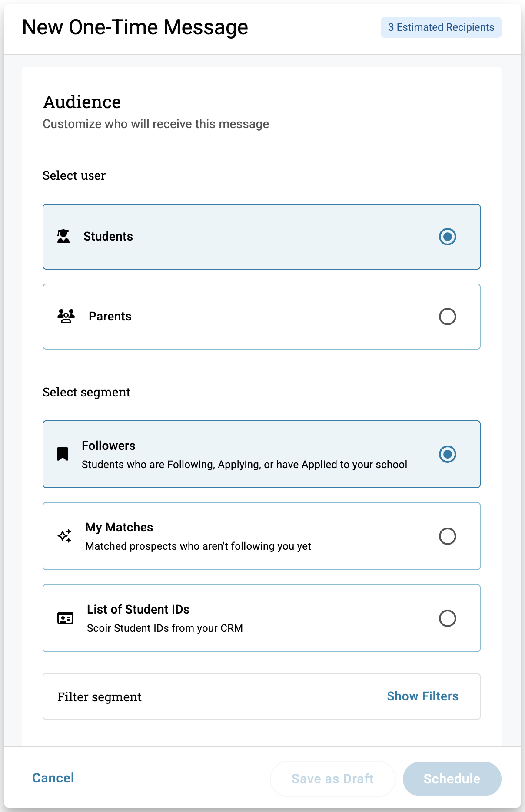
Task: Click the Students label text
Action: point(108,236)
